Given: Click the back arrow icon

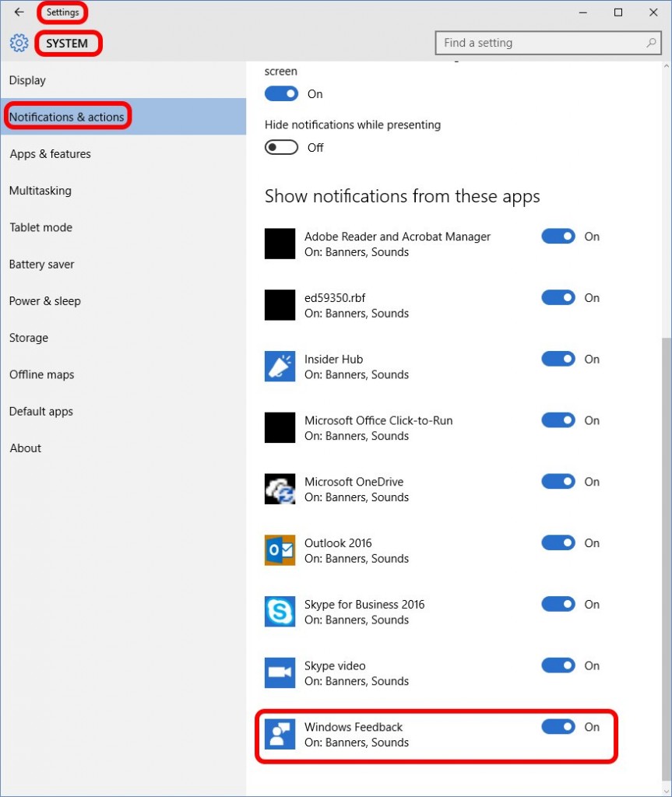Looking at the screenshot, I should (17, 12).
